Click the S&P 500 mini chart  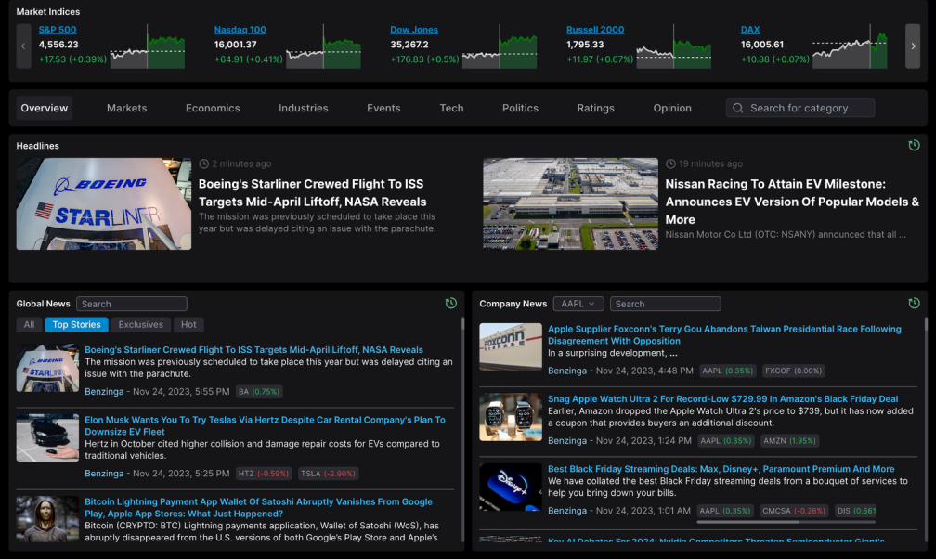[x=148, y=46]
